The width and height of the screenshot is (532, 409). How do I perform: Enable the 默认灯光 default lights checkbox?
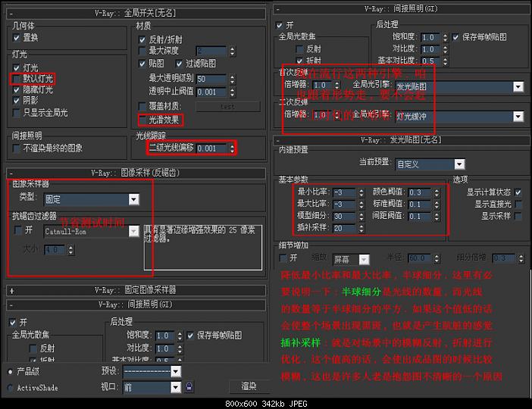(16, 79)
